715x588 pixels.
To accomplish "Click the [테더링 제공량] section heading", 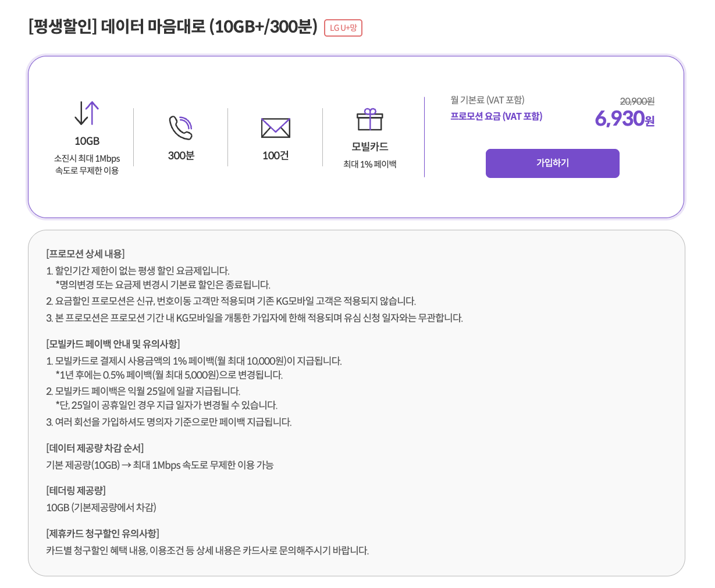I will pyautogui.click(x=76, y=490).
